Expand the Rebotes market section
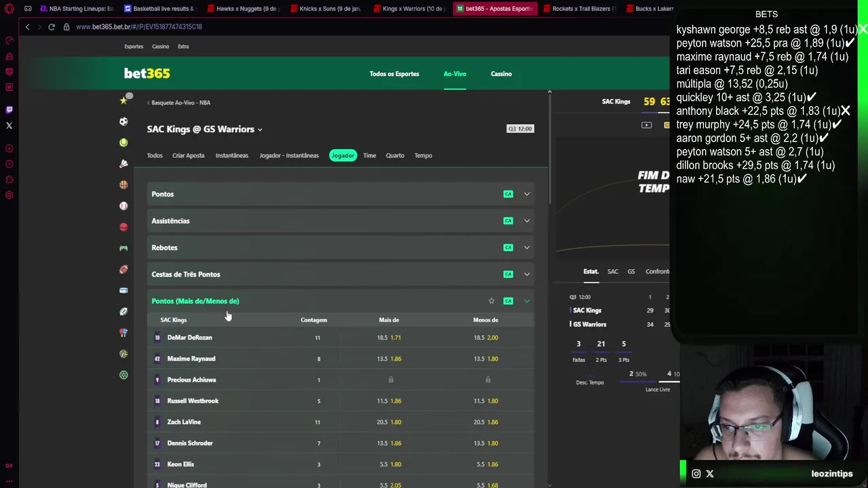Image resolution: width=868 pixels, height=488 pixels. 527,247
